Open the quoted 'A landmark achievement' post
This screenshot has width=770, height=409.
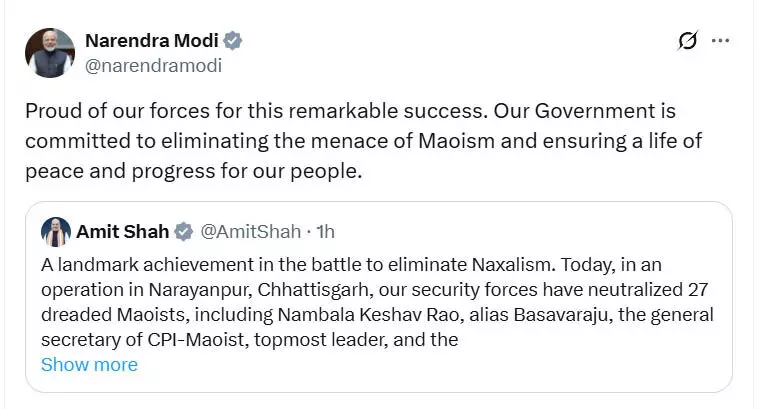(380, 300)
